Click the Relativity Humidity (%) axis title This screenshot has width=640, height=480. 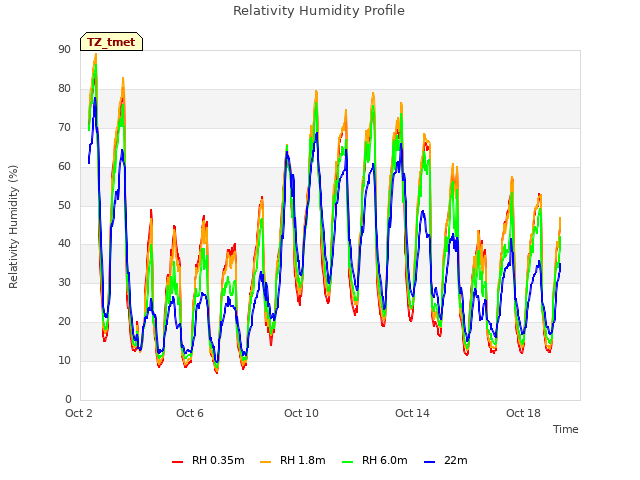pos(13,227)
